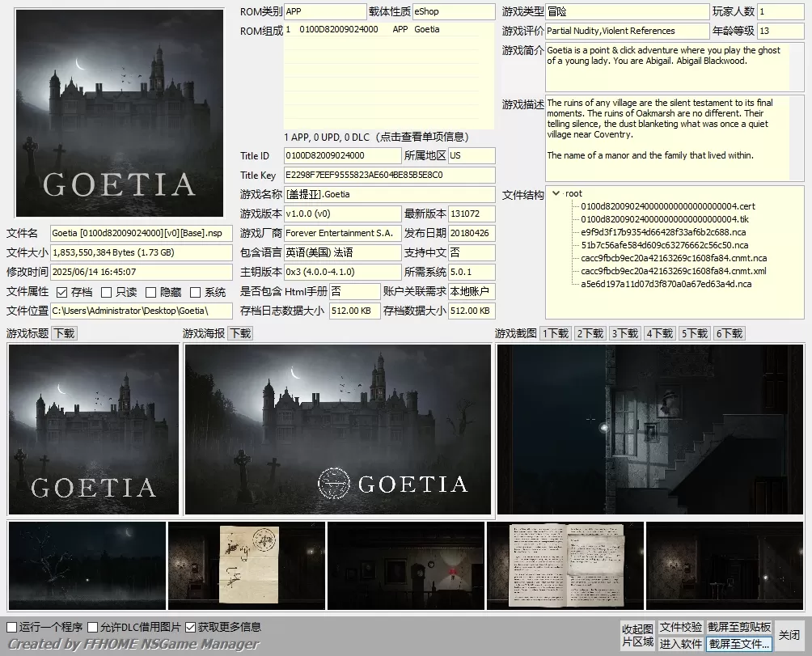Enable the 只读 read-only checkbox

click(x=106, y=292)
